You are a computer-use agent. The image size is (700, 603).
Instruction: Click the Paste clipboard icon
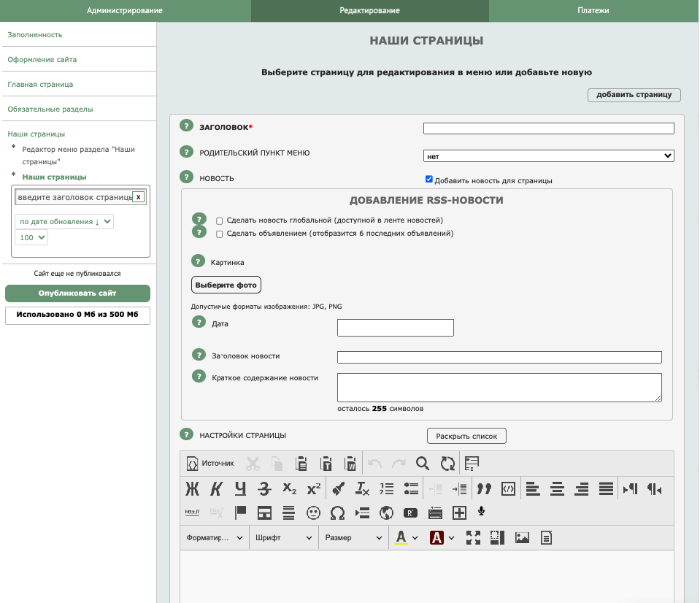click(x=301, y=464)
